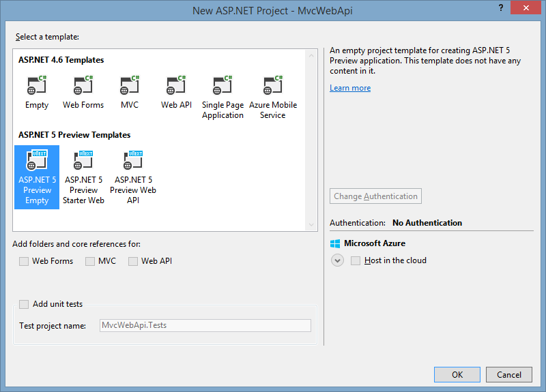
Task: Select the Web Forms template icon
Action: [x=83, y=85]
